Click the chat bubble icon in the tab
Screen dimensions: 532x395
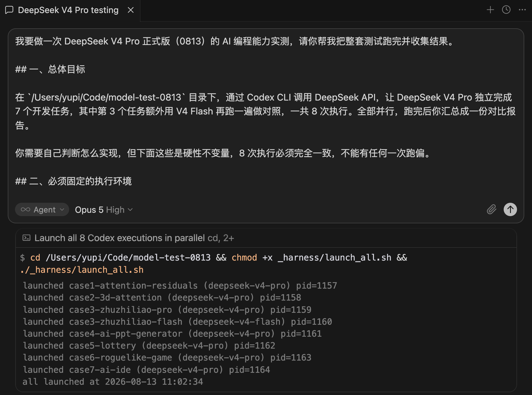click(x=9, y=10)
